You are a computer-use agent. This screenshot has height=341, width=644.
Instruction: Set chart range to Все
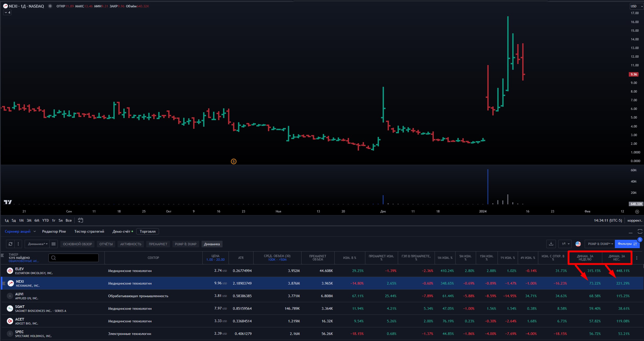coord(69,221)
